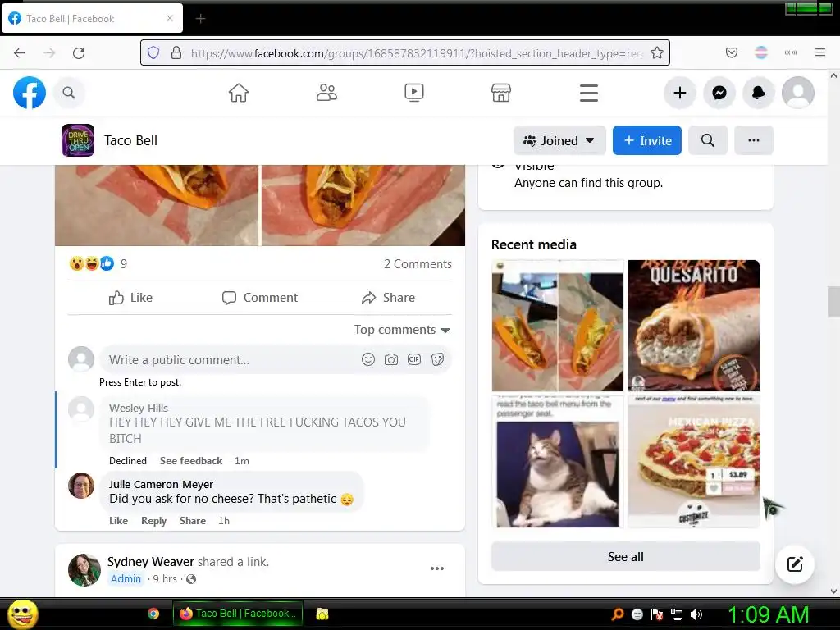840x630 pixels.
Task: Click the Admin badge on Sydney's post
Action: pyautogui.click(x=126, y=578)
